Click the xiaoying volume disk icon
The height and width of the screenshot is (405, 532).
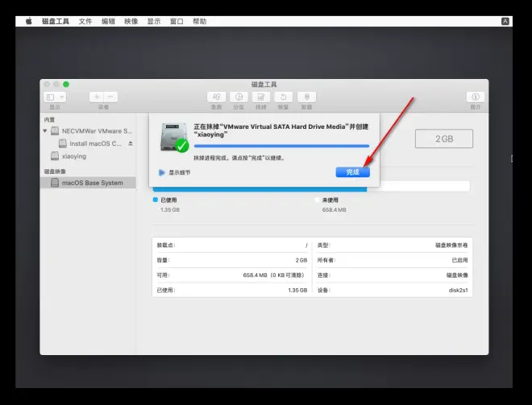click(x=55, y=156)
